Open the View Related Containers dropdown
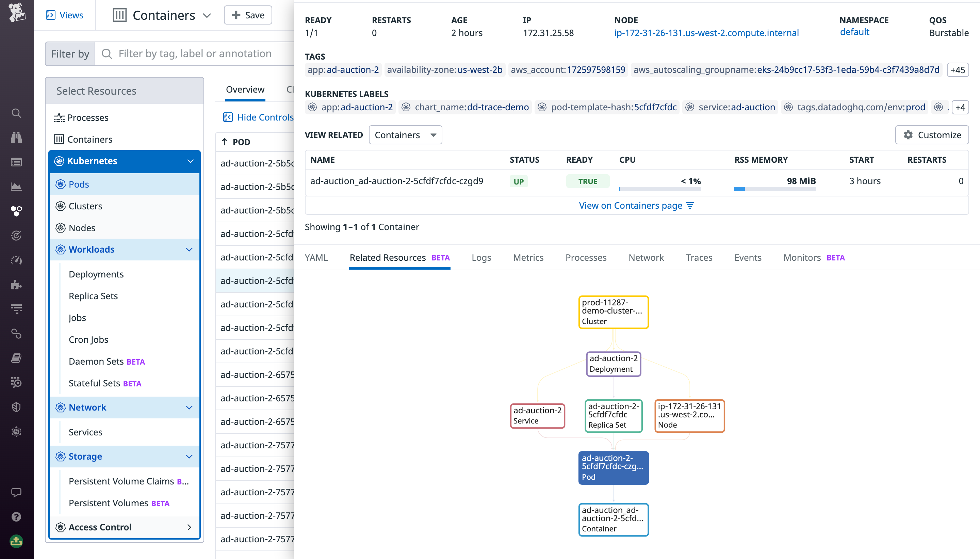This screenshot has width=980, height=559. pyautogui.click(x=405, y=135)
